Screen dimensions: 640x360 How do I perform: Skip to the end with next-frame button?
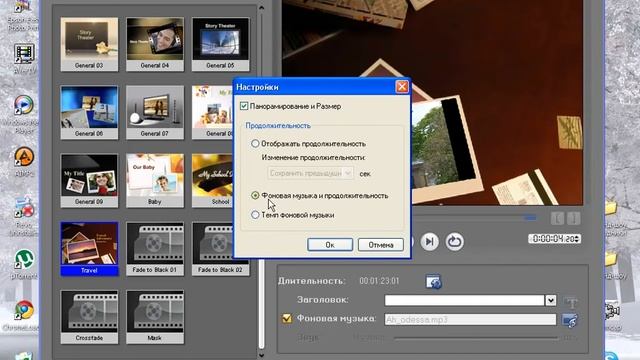click(429, 242)
